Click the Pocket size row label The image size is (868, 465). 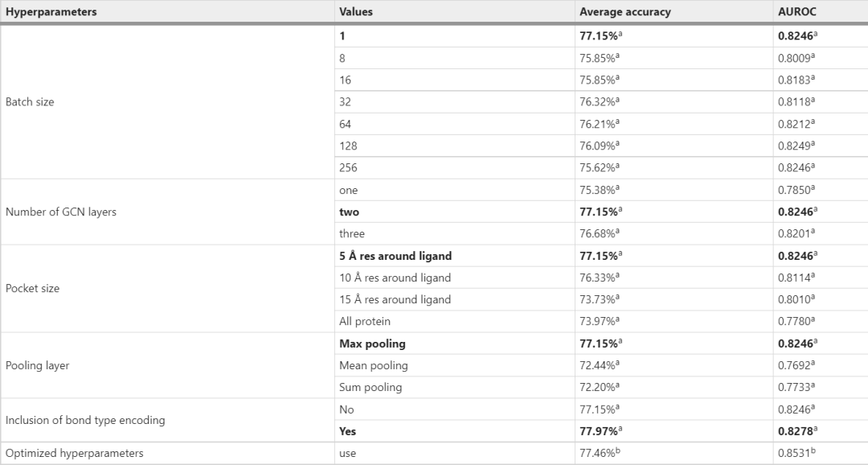point(32,288)
